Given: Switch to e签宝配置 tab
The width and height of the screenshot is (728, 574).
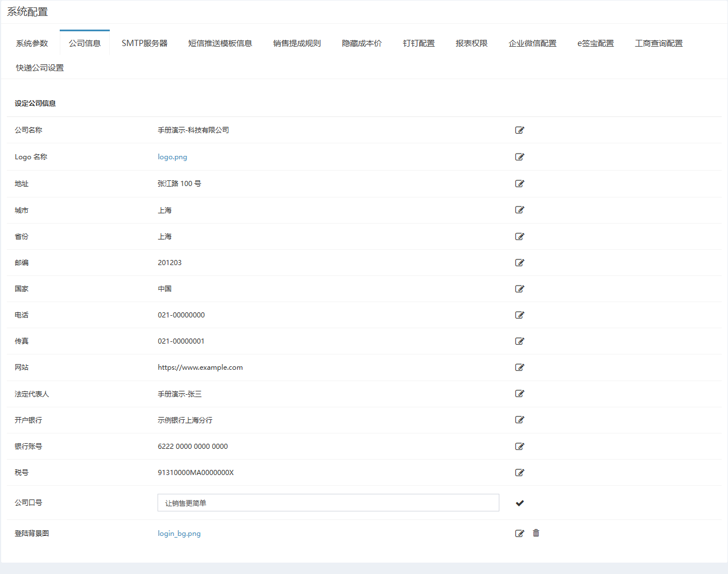Looking at the screenshot, I should [x=595, y=43].
